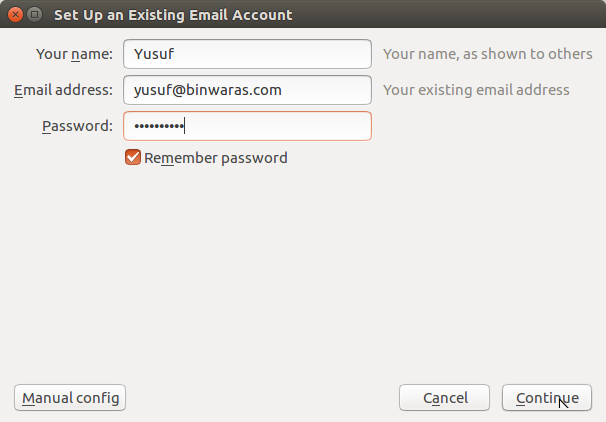
Task: Focus the Email address input field
Action: tap(247, 90)
